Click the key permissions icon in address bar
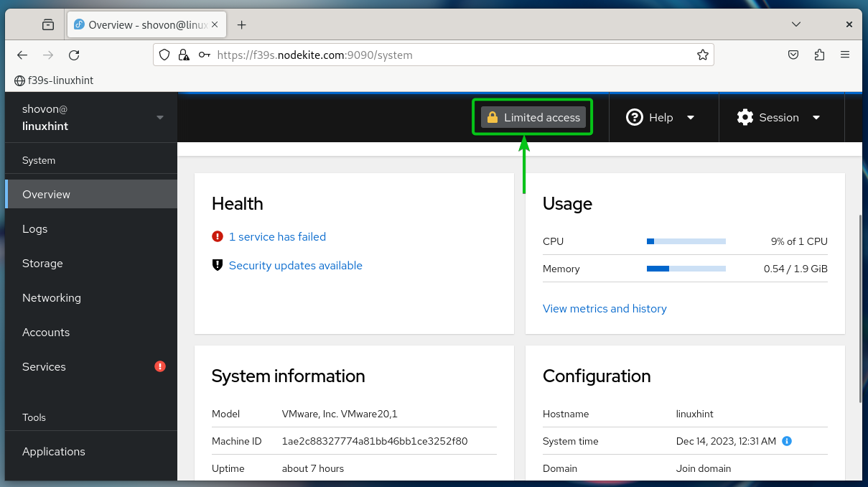Image resolution: width=868 pixels, height=487 pixels. [x=205, y=55]
